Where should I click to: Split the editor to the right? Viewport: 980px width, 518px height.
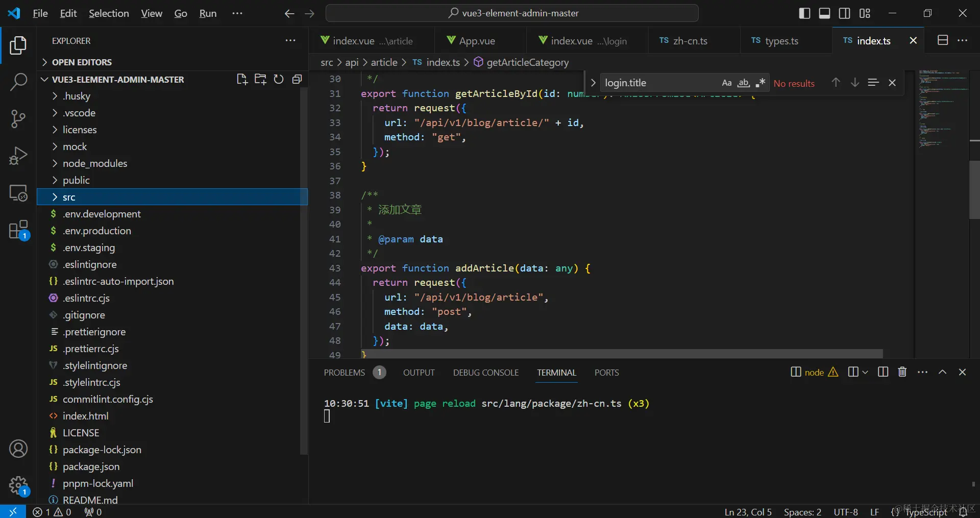pyautogui.click(x=943, y=40)
